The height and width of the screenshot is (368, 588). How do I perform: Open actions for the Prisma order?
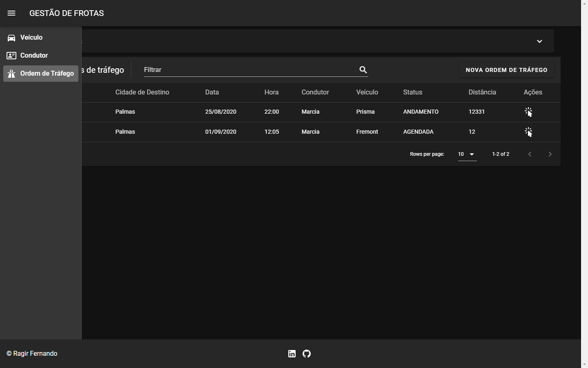[528, 112]
